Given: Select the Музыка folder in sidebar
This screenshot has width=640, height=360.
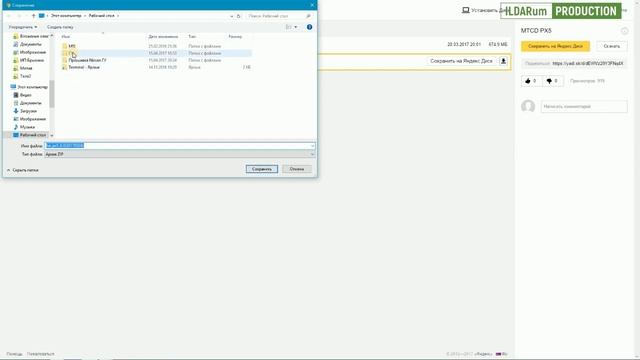Looking at the screenshot, I should tap(27, 127).
